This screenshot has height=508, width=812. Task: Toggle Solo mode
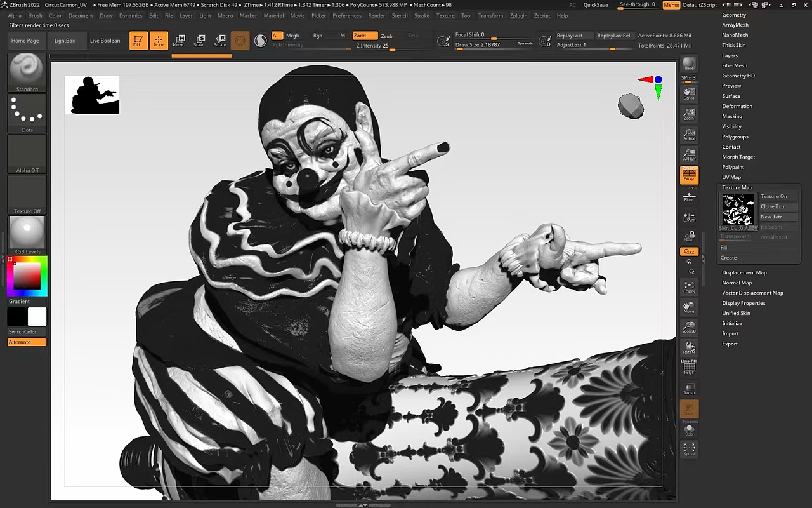pos(689,430)
